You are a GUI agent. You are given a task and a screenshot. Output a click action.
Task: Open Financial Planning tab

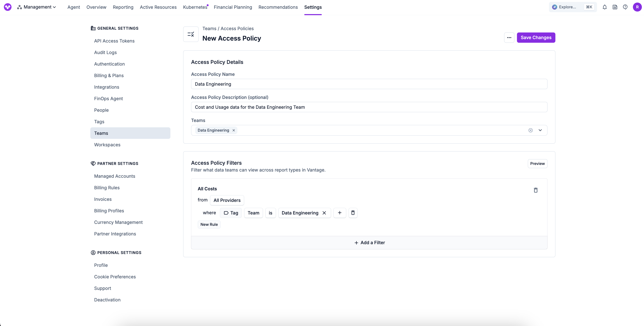[233, 7]
